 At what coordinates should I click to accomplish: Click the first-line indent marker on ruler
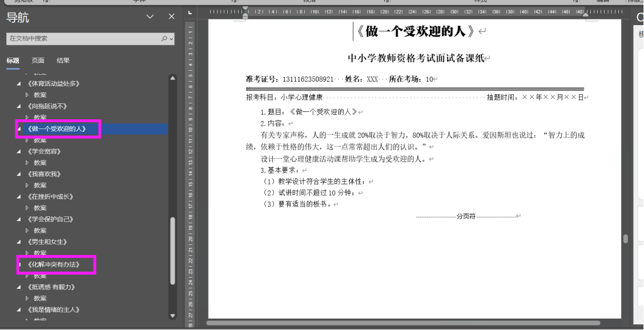coord(245,9)
